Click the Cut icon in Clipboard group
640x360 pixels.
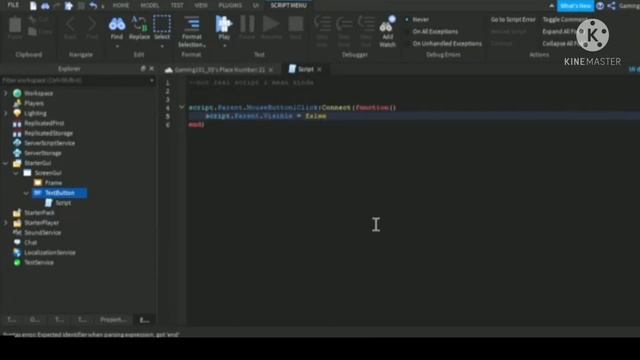pyautogui.click(x=32, y=19)
